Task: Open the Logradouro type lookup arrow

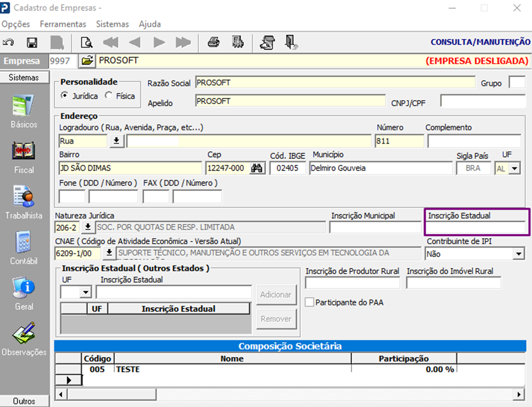Action: (x=115, y=141)
